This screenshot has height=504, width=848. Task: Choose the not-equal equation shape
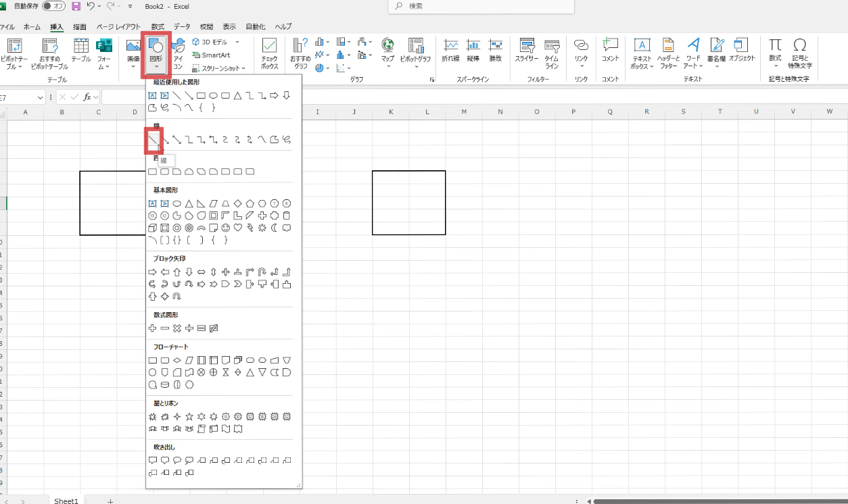[x=213, y=328]
